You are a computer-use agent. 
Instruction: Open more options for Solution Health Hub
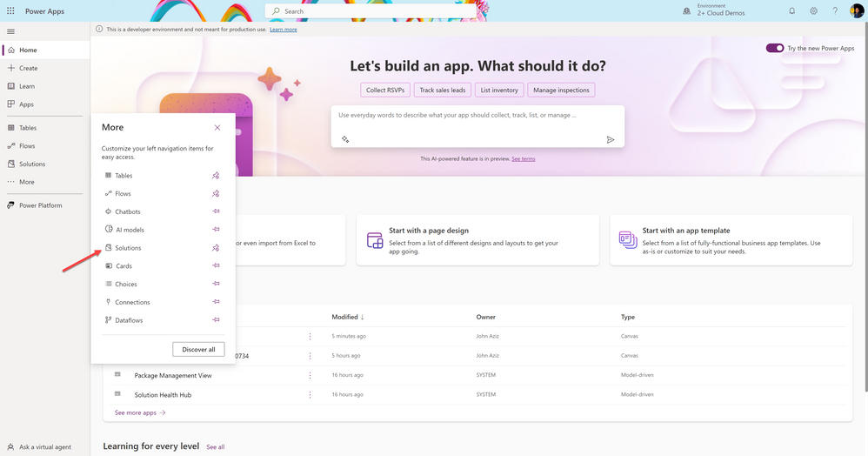(310, 394)
